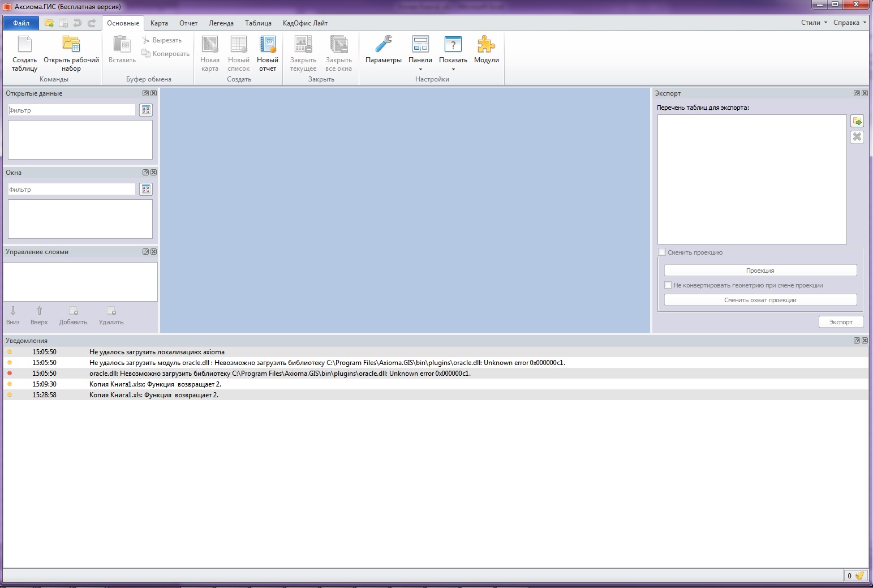
Task: Click sort A-Z icon in Открытые данные
Action: pos(146,110)
